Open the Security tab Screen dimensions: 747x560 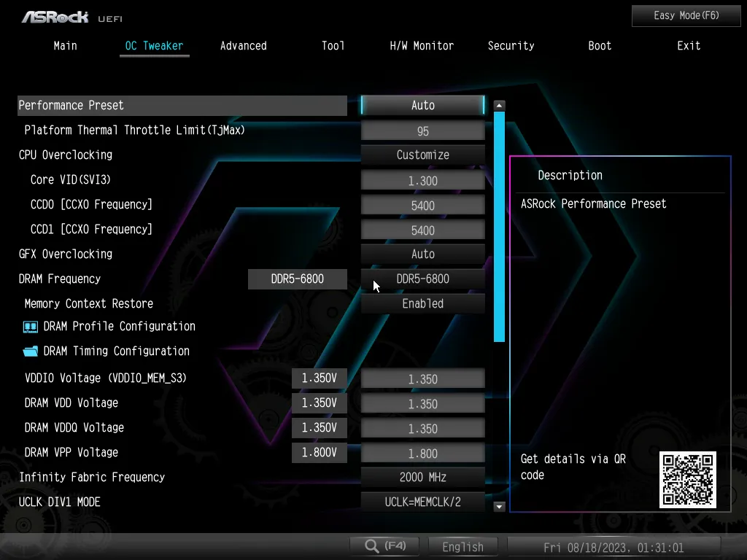pyautogui.click(x=511, y=46)
